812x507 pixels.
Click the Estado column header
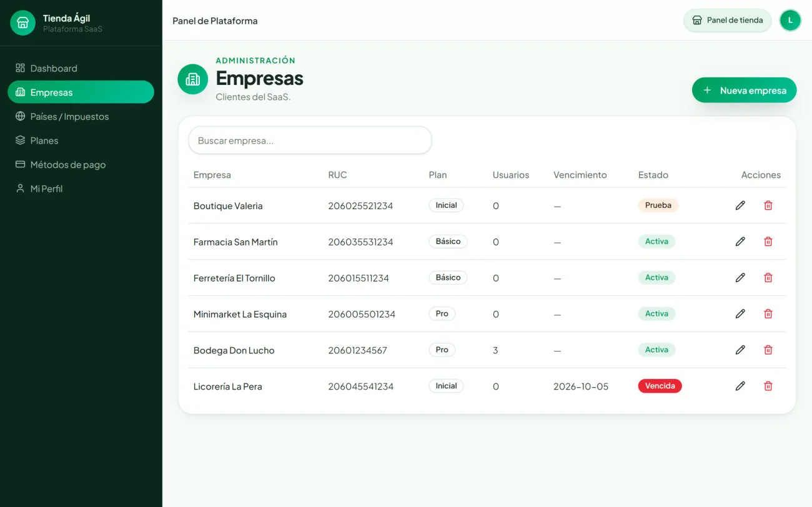pyautogui.click(x=653, y=175)
